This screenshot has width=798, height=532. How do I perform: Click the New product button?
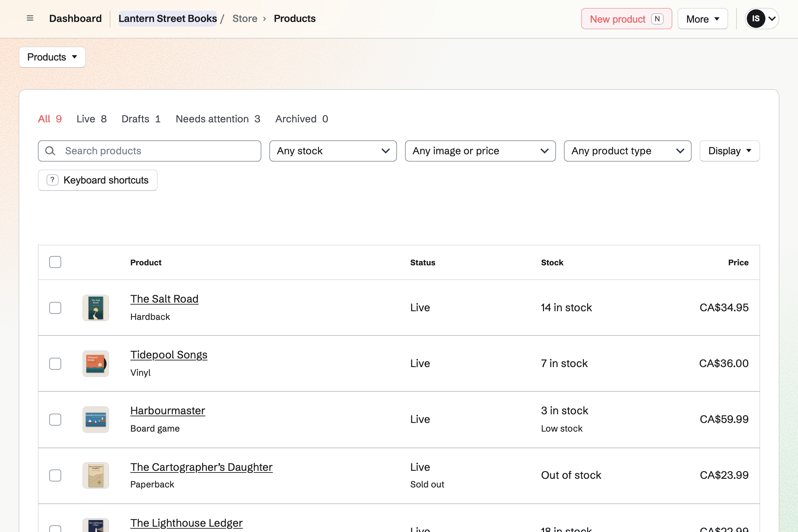[626, 19]
